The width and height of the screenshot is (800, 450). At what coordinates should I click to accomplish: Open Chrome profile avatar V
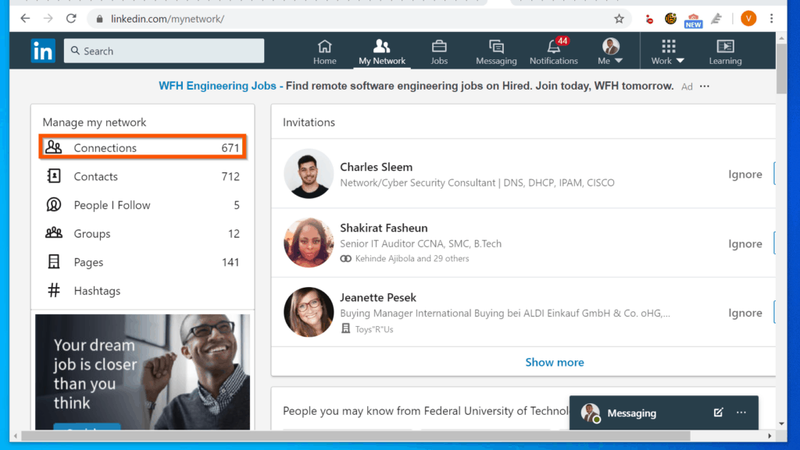point(748,19)
